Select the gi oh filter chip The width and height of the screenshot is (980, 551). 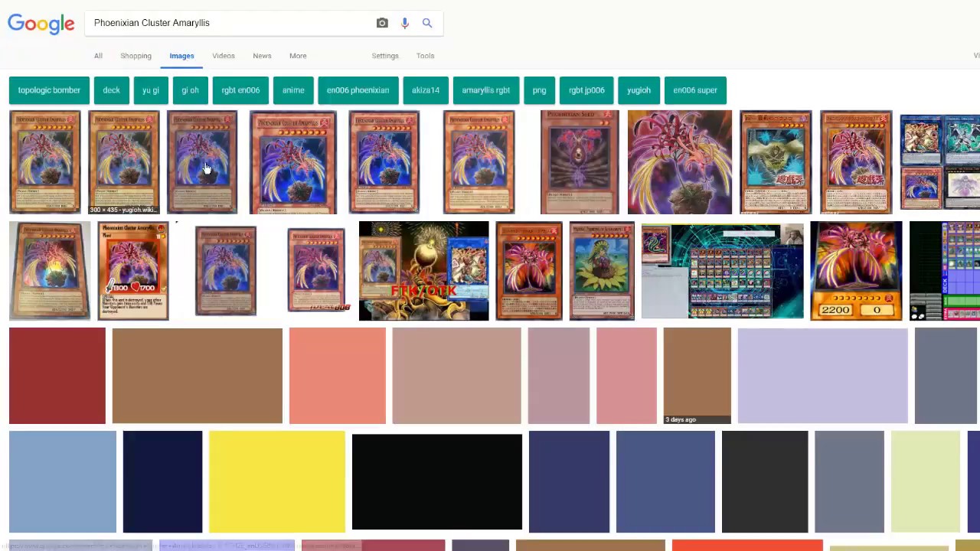point(190,90)
